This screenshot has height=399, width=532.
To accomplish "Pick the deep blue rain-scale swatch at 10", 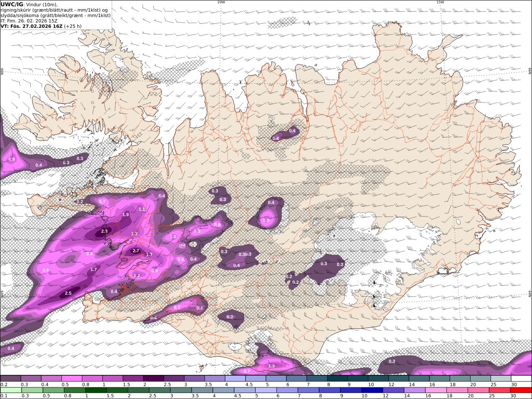I will (372, 390).
